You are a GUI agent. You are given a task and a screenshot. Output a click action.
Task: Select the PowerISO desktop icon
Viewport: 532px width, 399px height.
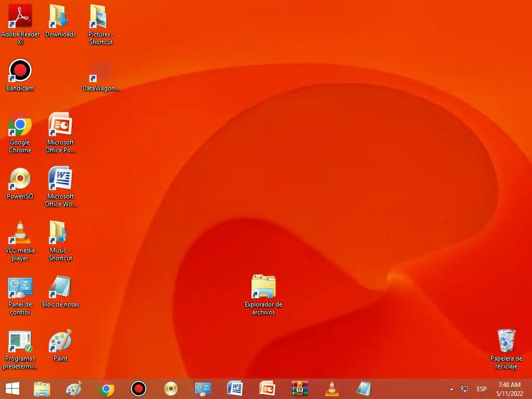click(20, 183)
